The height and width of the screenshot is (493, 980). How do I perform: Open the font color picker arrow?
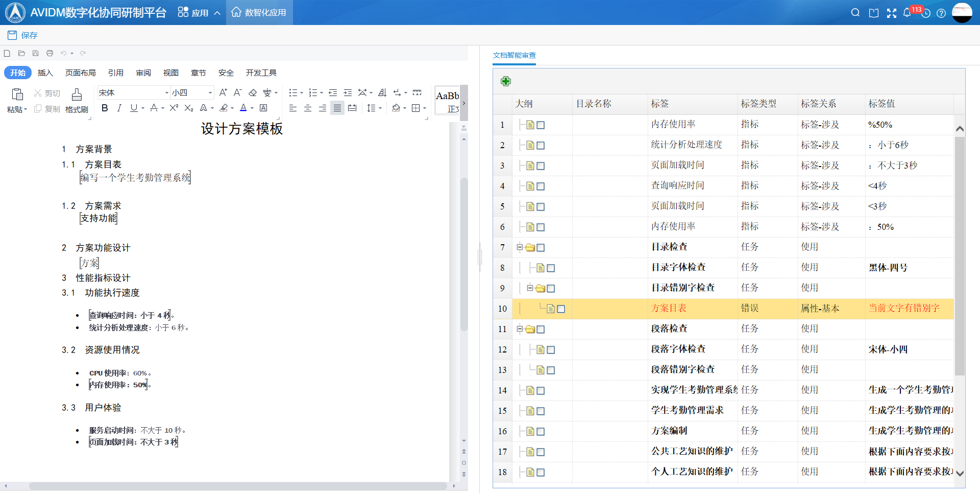[x=252, y=108]
